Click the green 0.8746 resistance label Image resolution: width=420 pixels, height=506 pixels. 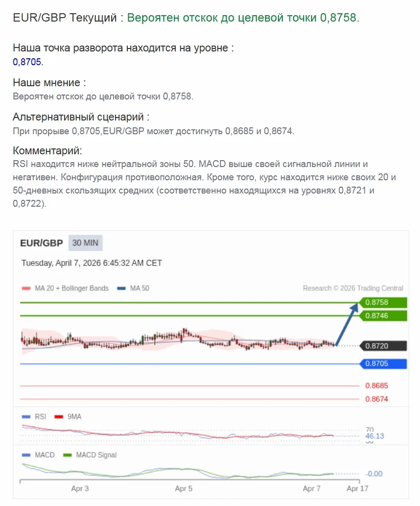[x=384, y=316]
